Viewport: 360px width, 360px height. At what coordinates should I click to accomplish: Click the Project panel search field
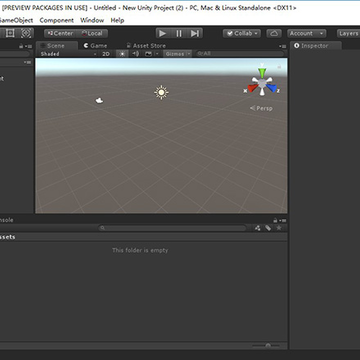point(172,228)
